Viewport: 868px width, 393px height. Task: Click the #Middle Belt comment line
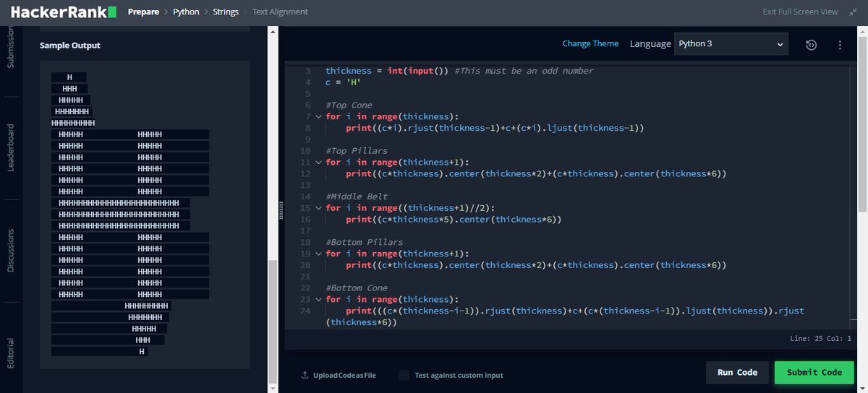click(356, 196)
